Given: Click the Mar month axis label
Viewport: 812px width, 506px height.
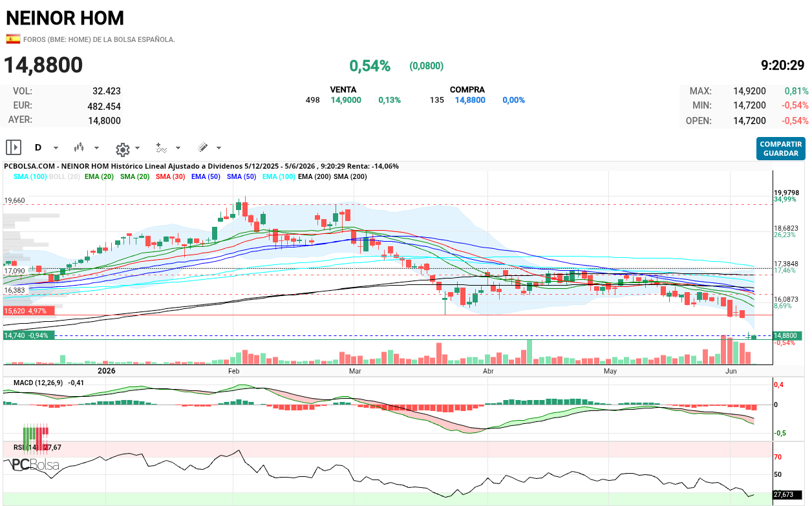Looking at the screenshot, I should (x=354, y=371).
